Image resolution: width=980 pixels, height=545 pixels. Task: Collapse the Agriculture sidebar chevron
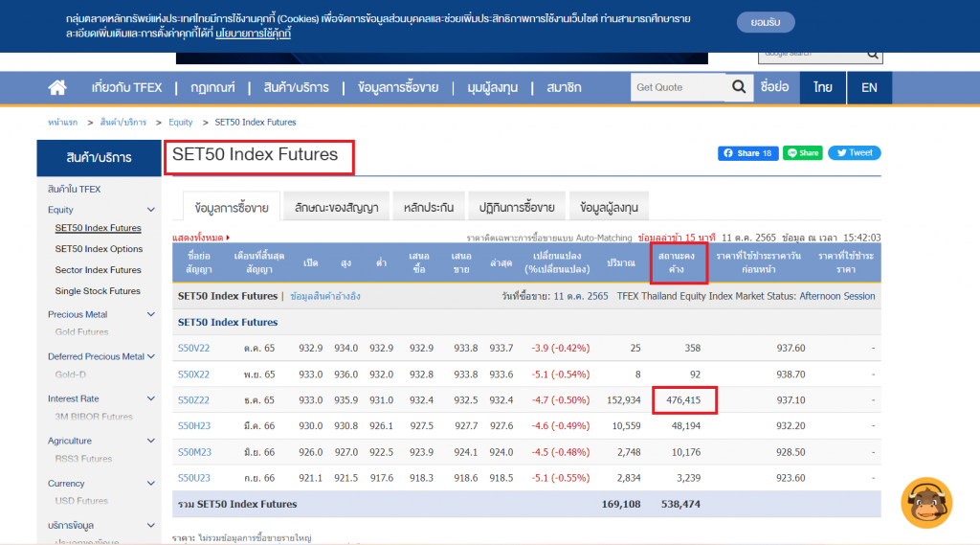click(150, 441)
